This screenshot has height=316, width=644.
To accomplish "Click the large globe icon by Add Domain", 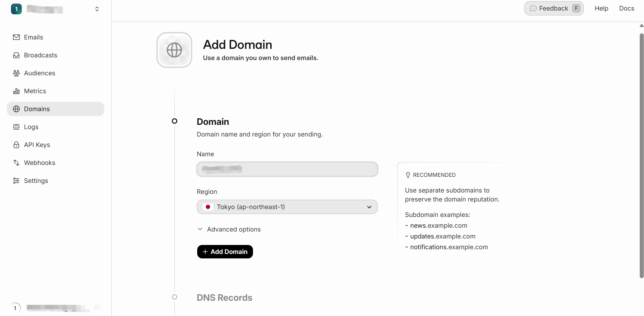I will coord(174,50).
